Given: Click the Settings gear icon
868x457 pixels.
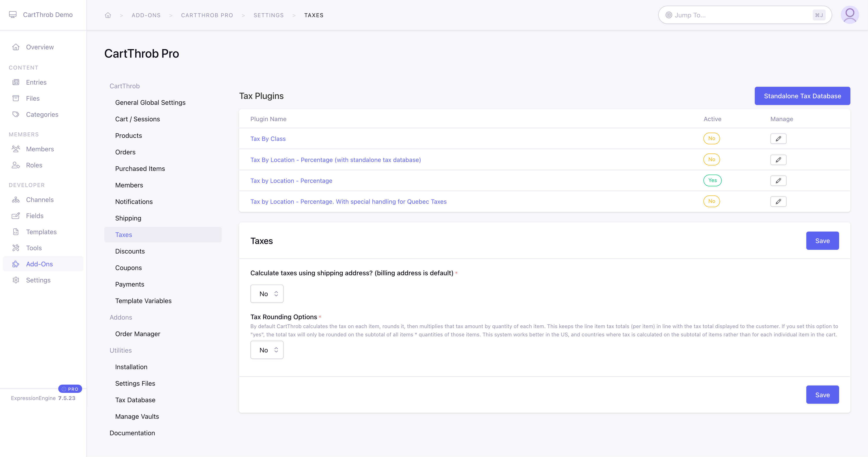Looking at the screenshot, I should 16,280.
